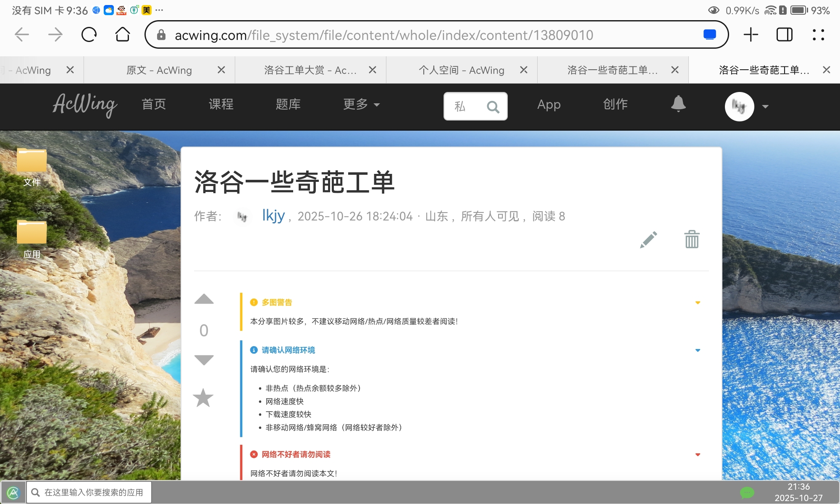Viewport: 840px width, 504px height.
Task: Click the search magnifier icon
Action: (x=493, y=107)
